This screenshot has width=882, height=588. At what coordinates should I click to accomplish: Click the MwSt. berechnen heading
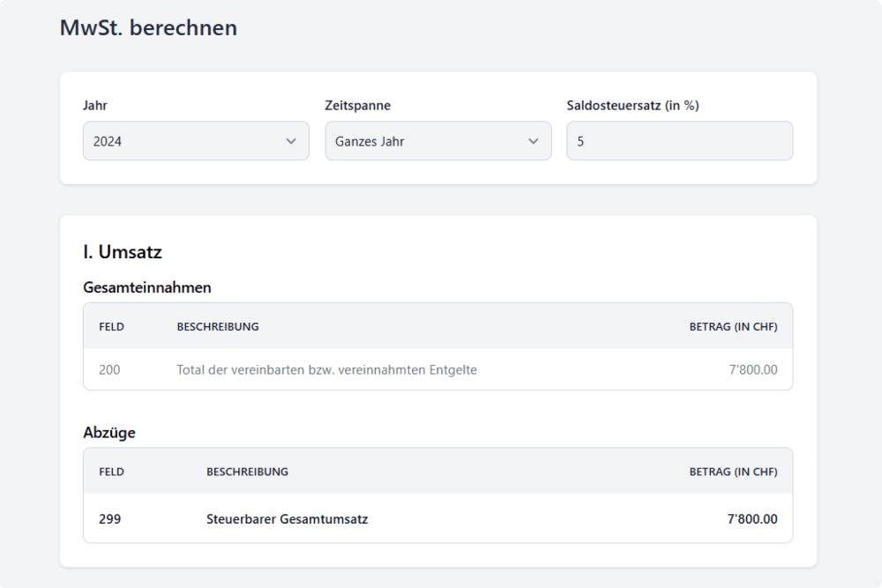click(x=147, y=27)
